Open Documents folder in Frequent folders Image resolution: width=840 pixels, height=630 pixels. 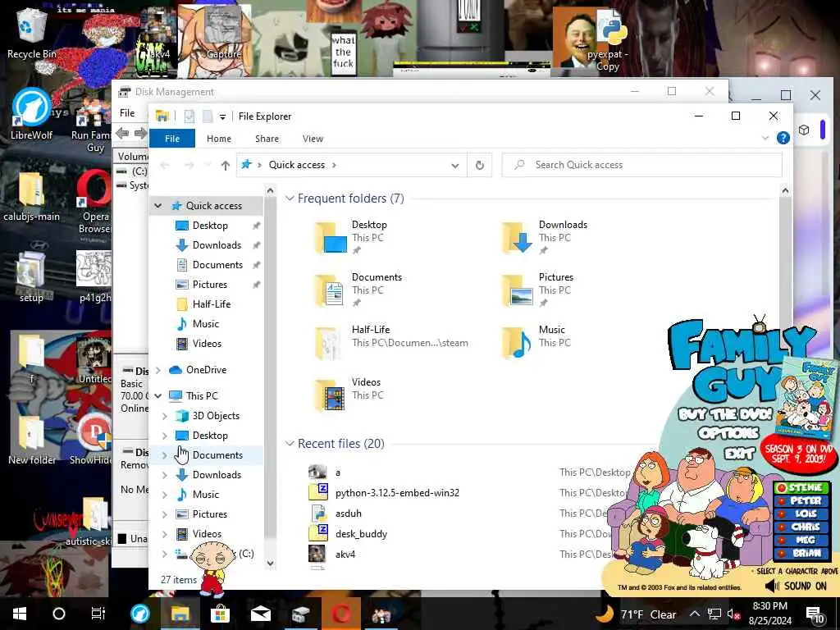pyautogui.click(x=358, y=290)
